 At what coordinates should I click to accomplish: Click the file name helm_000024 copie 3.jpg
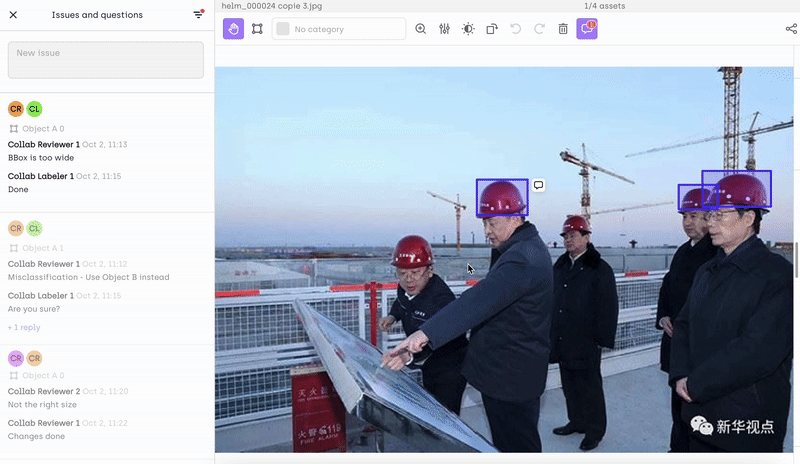point(271,6)
